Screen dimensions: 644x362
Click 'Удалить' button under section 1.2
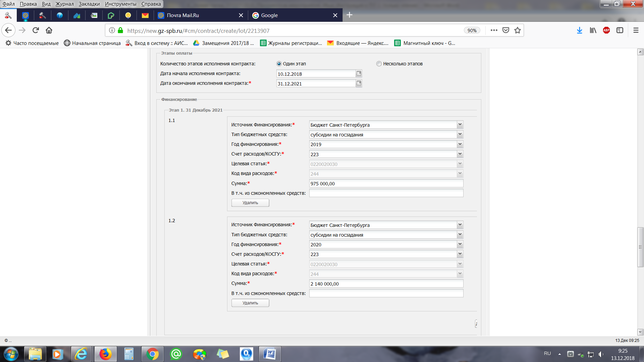tap(250, 303)
